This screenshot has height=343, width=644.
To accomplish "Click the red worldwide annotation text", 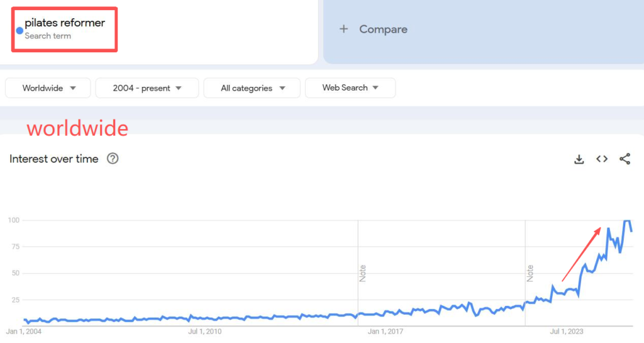I will click(x=77, y=128).
